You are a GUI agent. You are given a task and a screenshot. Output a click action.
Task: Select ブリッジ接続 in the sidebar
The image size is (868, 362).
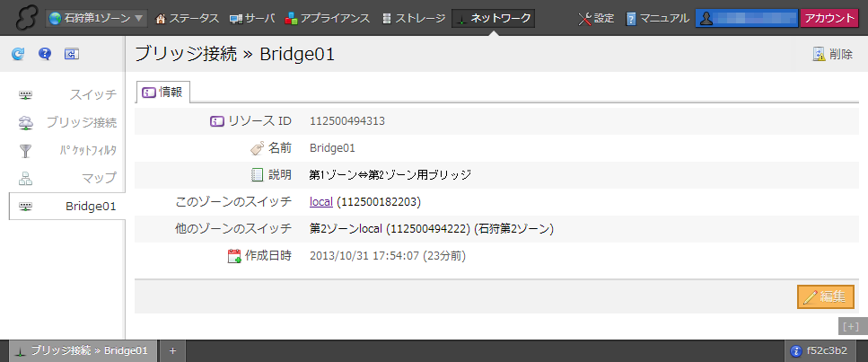tap(81, 122)
